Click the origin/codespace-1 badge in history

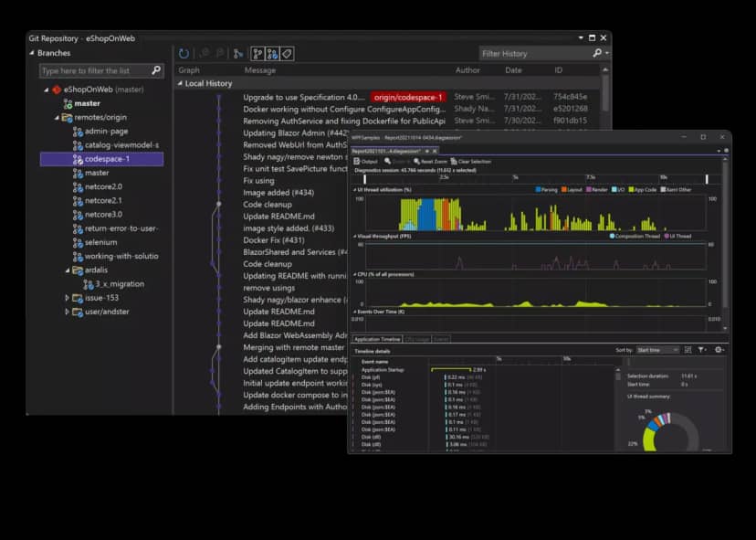409,96
